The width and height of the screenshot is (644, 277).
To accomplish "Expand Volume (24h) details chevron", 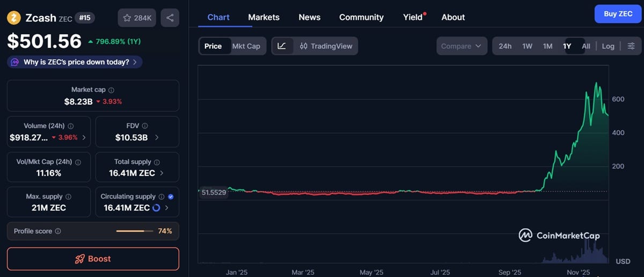I will tap(84, 137).
